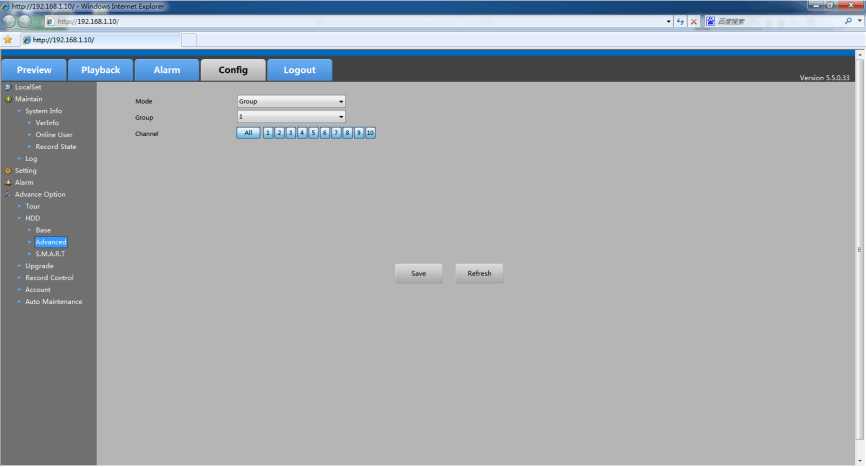Open S.M.A.R.T under HDD
866x467 pixels.
click(50, 254)
